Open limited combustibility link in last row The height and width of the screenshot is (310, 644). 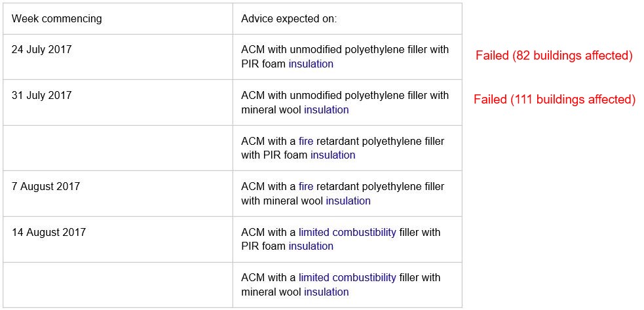point(347,277)
